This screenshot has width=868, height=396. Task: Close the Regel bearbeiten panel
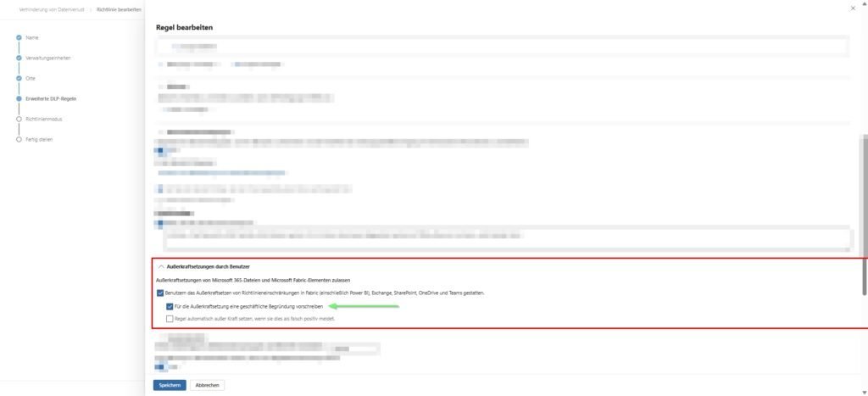853,8
